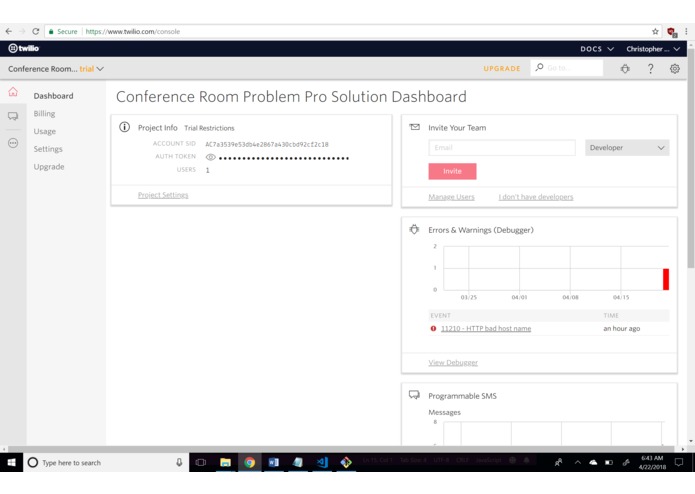Open the Manage Users link
The image size is (695, 494).
451,197
